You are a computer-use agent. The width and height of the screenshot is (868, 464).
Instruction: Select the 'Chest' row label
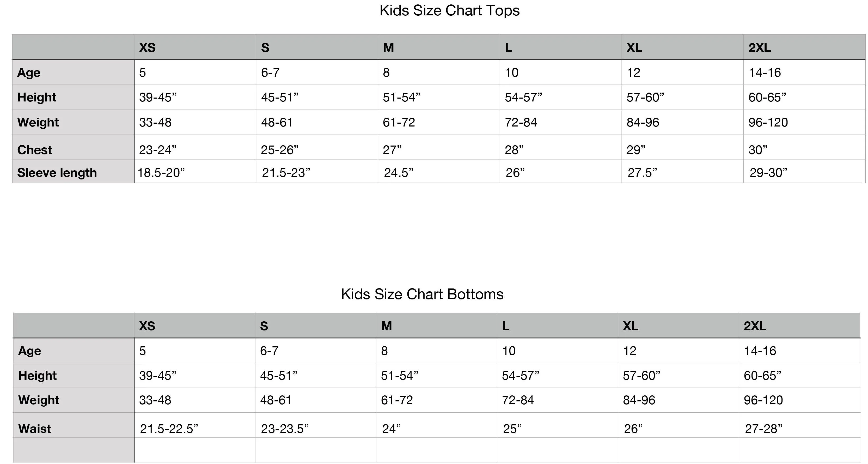point(35,150)
